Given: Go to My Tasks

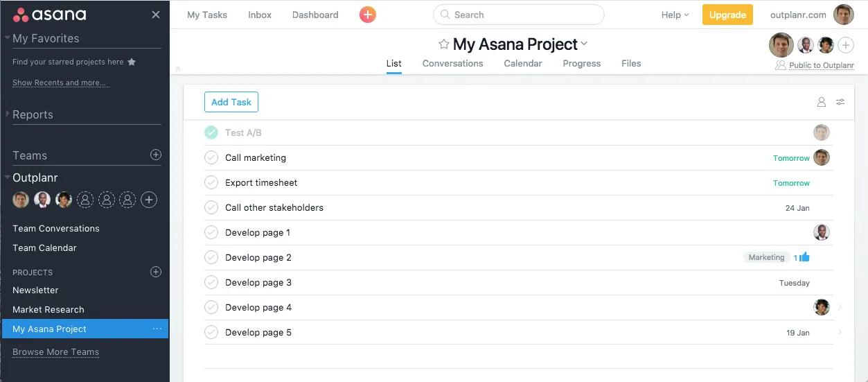Looking at the screenshot, I should coord(207,15).
